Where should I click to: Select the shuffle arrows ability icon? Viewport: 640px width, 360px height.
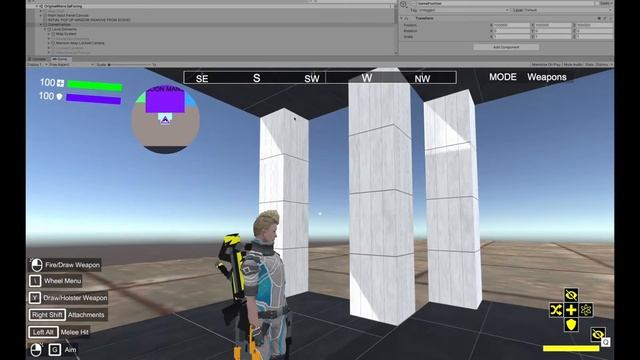[556, 310]
